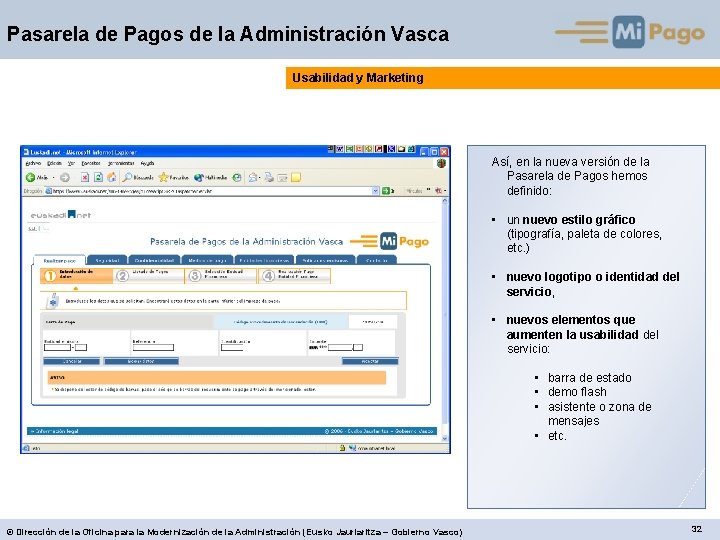The image size is (720, 540).
Task: Switch to the 'Entidades financieras' tab
Action: [x=264, y=260]
